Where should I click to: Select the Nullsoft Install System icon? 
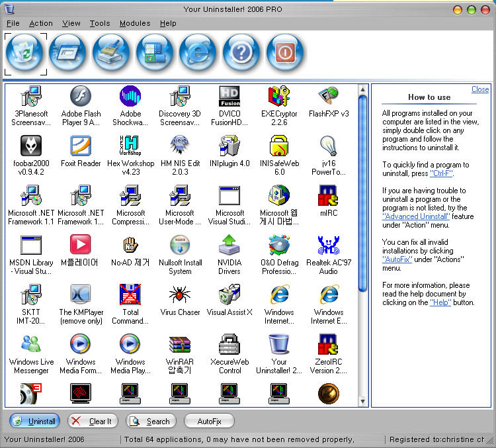[x=180, y=245]
